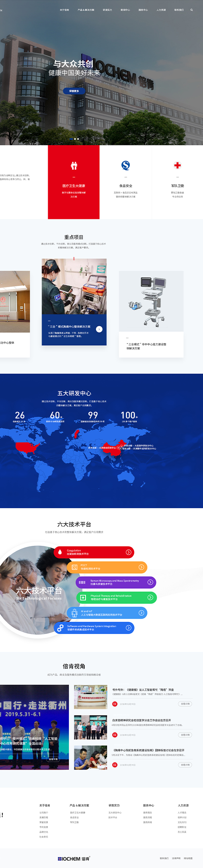Click 胸痛中心院前急救 guideline news headline
Image resolution: width=203 pixels, height=868 pixels.
(148, 750)
